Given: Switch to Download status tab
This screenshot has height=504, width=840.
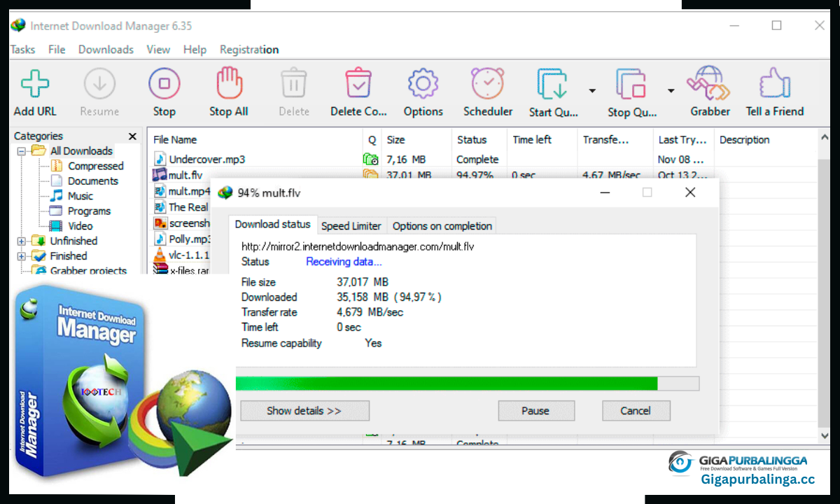Looking at the screenshot, I should (x=272, y=225).
